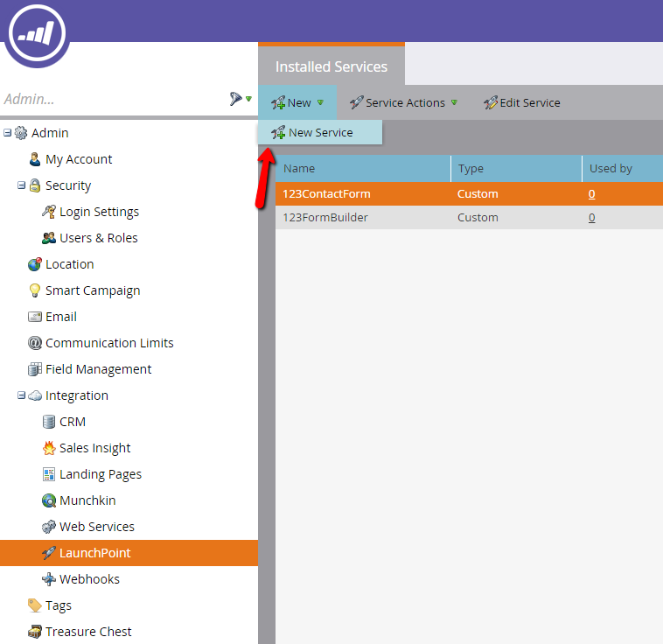Screen dimensions: 663x644
Task: Click the Security padlock icon
Action: (x=35, y=185)
